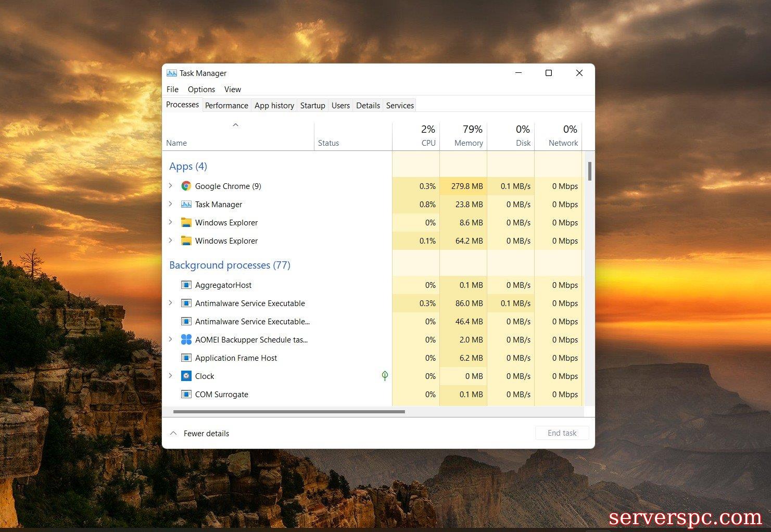Click the green leaf status icon beside Clock
This screenshot has width=771, height=532.
(x=385, y=376)
